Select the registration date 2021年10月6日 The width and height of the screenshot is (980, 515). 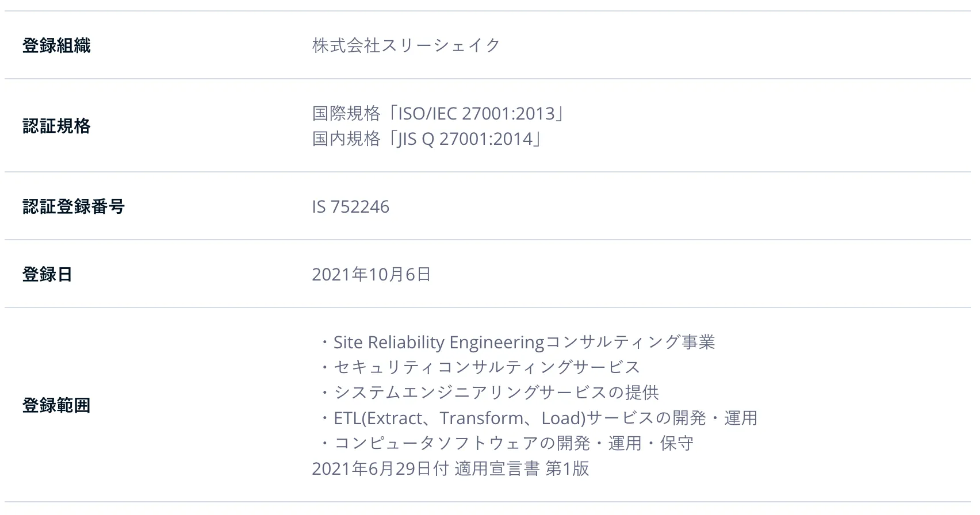[x=371, y=274]
